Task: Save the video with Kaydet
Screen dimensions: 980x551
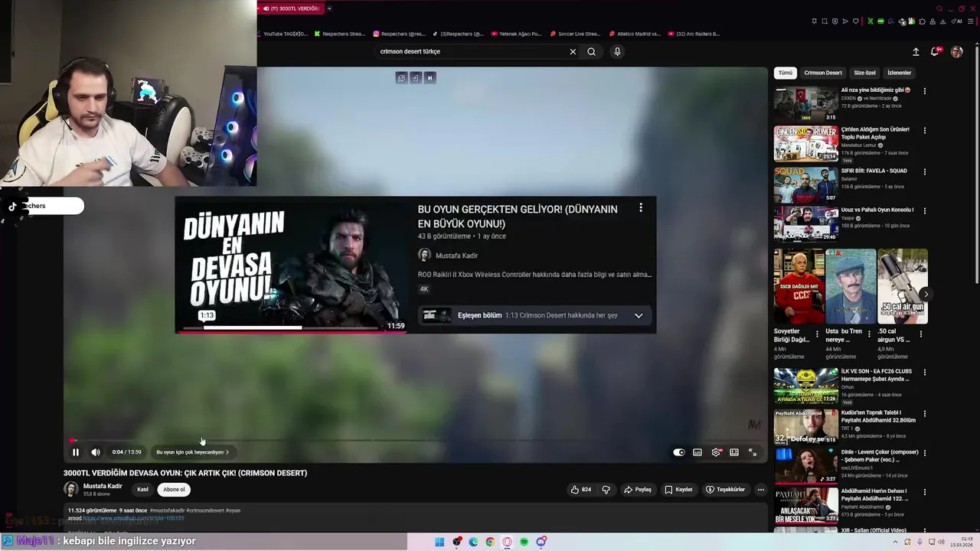Action: 678,490
